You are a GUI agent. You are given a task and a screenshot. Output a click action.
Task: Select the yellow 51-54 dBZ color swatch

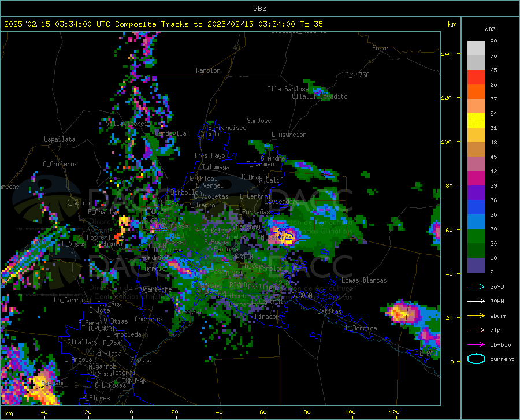476,121
